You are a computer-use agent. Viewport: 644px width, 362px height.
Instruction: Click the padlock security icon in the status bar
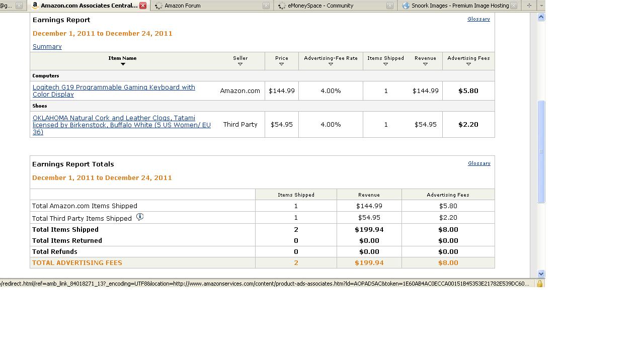coord(539,284)
